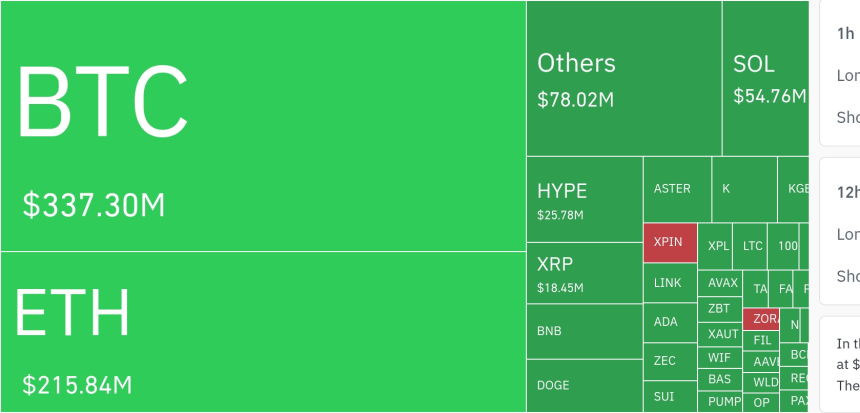Open the BNB heatmap cell
Screen dimensions: 860x413
(x=584, y=331)
